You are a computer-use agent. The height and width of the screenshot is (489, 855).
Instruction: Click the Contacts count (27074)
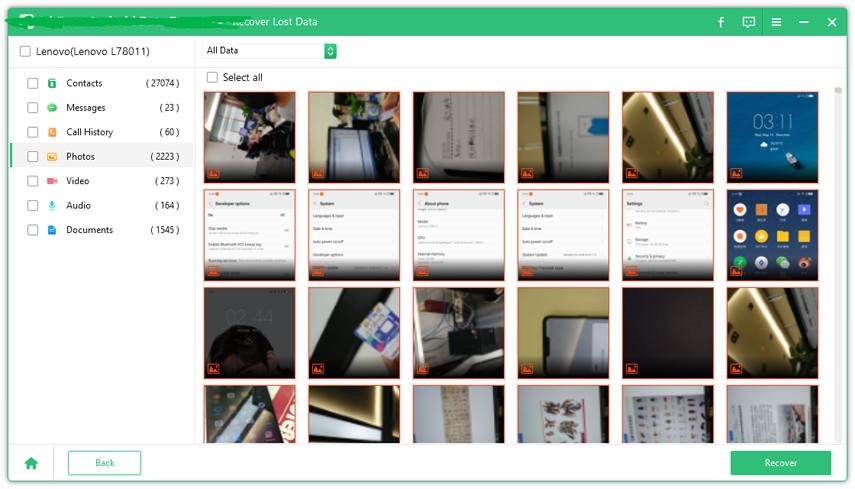(162, 83)
